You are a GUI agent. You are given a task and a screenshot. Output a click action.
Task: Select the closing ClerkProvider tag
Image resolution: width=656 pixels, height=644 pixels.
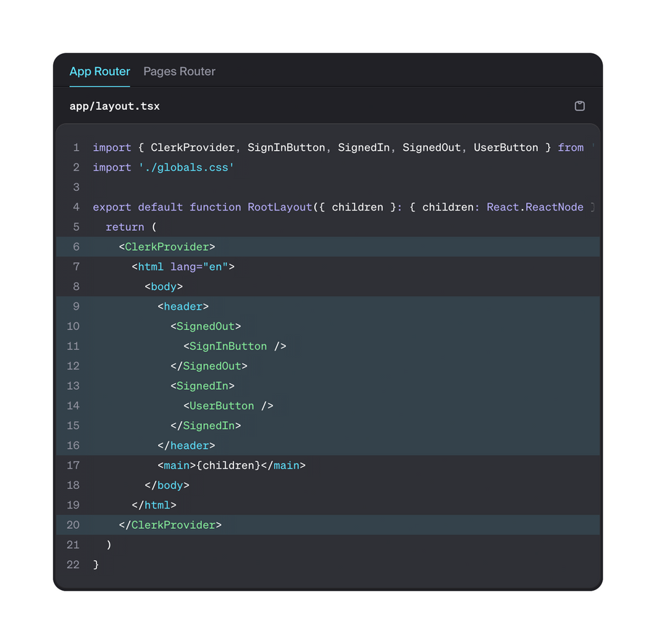pyautogui.click(x=170, y=525)
